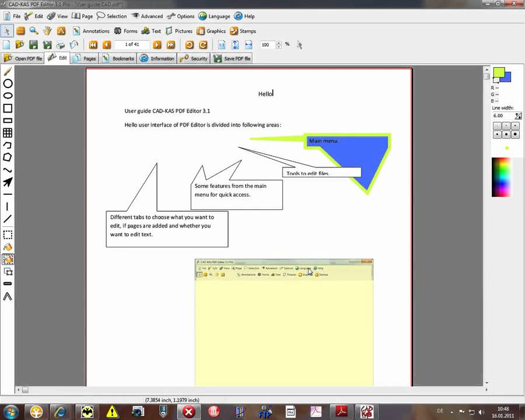Select the flat rectangle drawing tool
The image size is (525, 420).
tap(8, 120)
